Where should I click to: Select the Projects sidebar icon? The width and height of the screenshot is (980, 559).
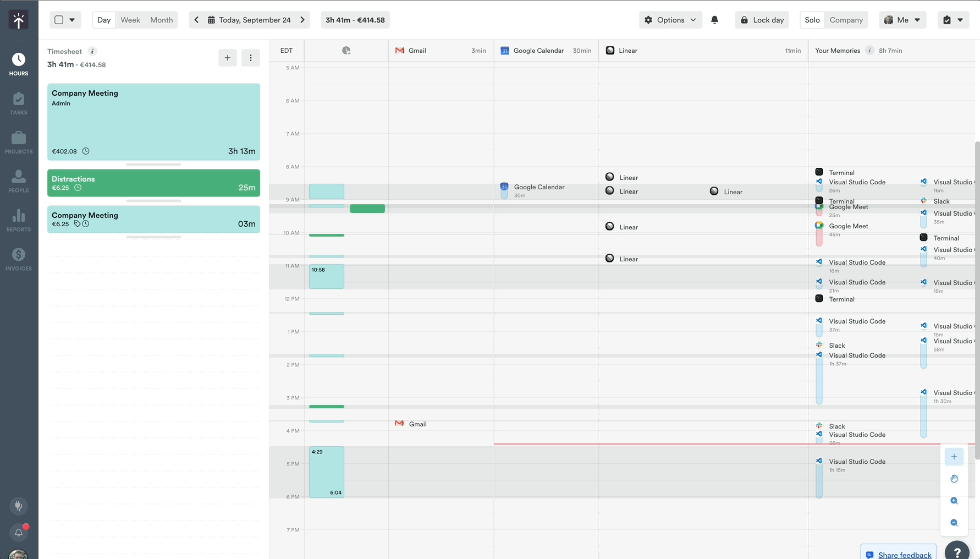click(18, 143)
